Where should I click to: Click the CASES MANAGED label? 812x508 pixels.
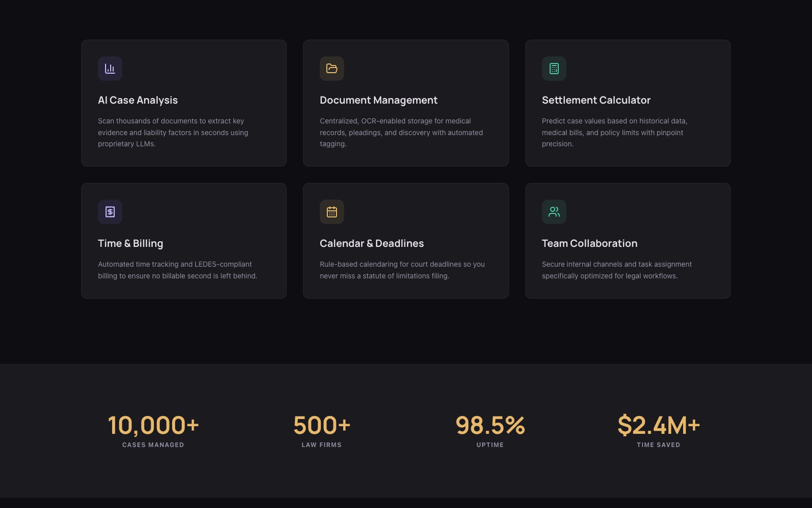coord(153,445)
